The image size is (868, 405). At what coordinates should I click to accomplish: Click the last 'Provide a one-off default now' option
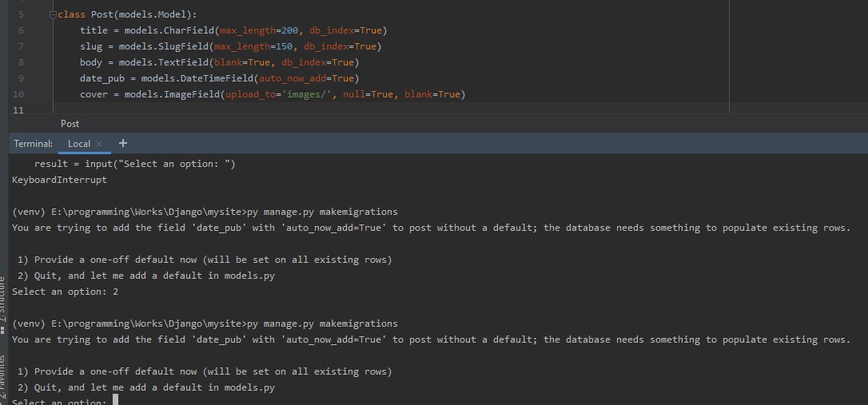pyautogui.click(x=205, y=371)
